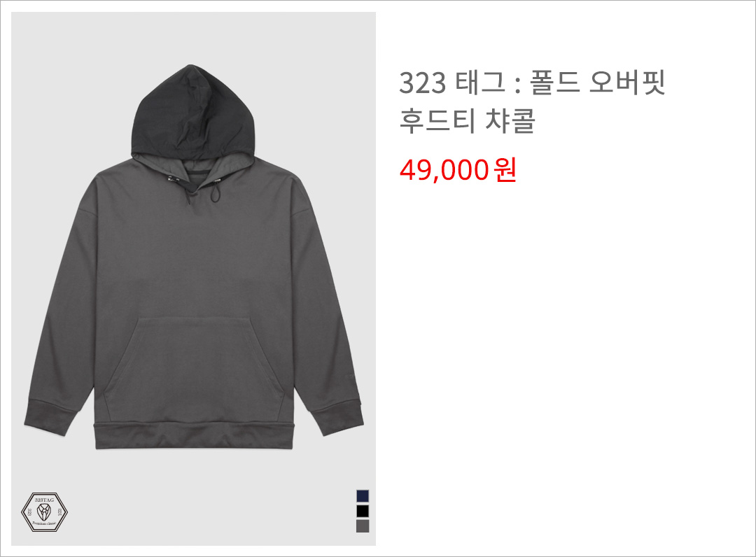Pick the charcoal gray color swatch

pyautogui.click(x=363, y=526)
